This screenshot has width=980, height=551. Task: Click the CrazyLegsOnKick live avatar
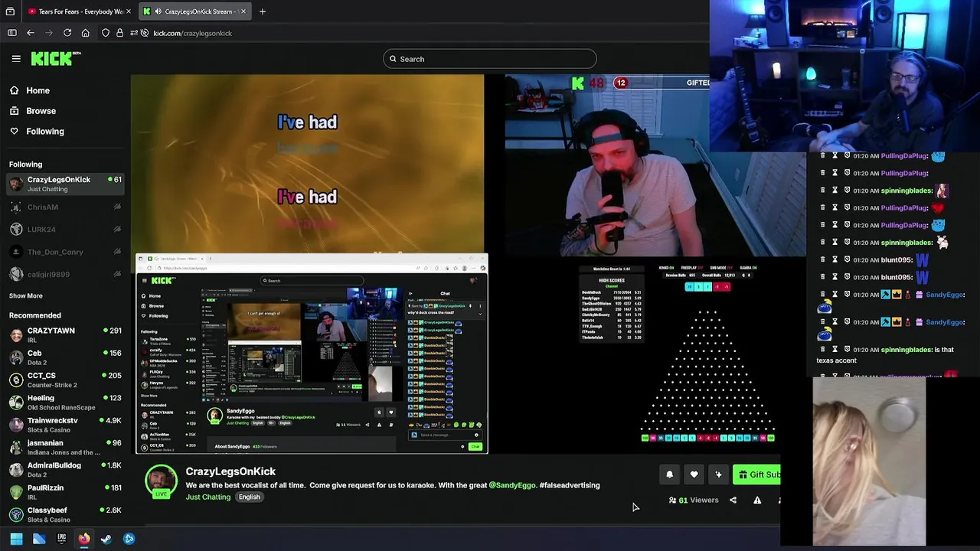162,481
